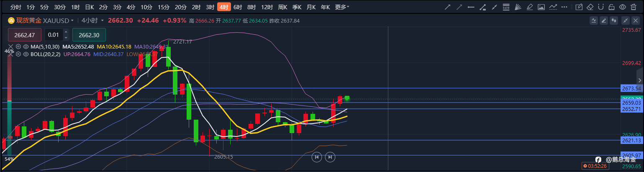Expand the 更多 timeframe dropdown
This screenshot has width=644, height=172.
pos(342,7)
